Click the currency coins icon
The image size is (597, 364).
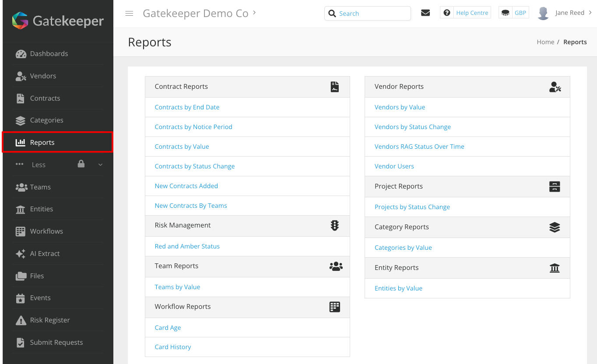[x=506, y=13]
